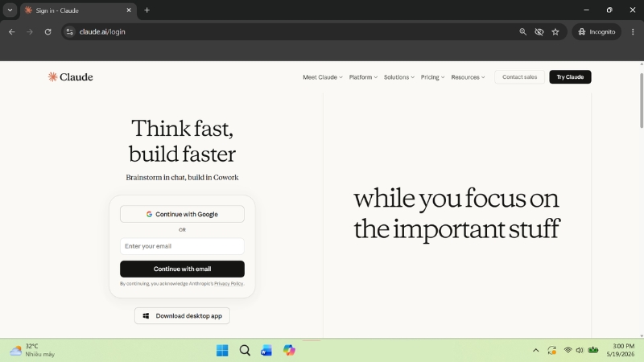The height and width of the screenshot is (362, 644).
Task: Open the weather widget showing 32°C
Action: pos(32,350)
